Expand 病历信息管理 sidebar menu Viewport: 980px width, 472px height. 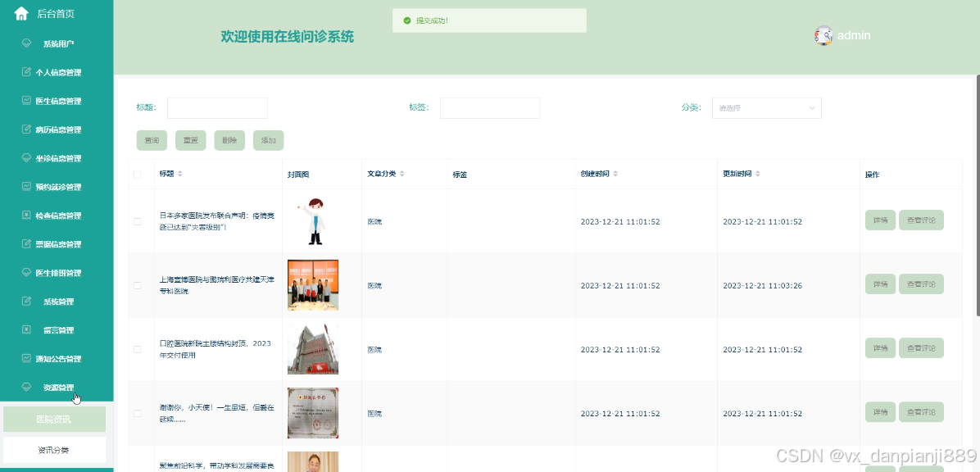[x=57, y=129]
